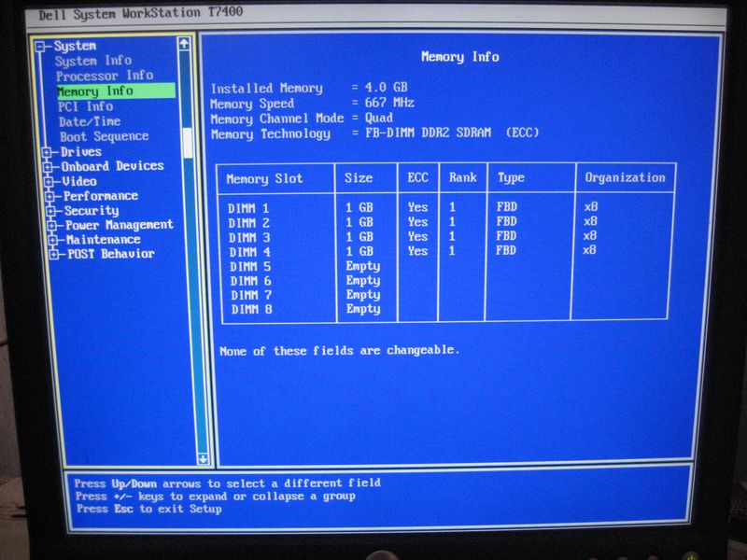Screen dimensions: 747x560
Task: Click DIMM 1 size 1 GB
Action: (x=359, y=207)
